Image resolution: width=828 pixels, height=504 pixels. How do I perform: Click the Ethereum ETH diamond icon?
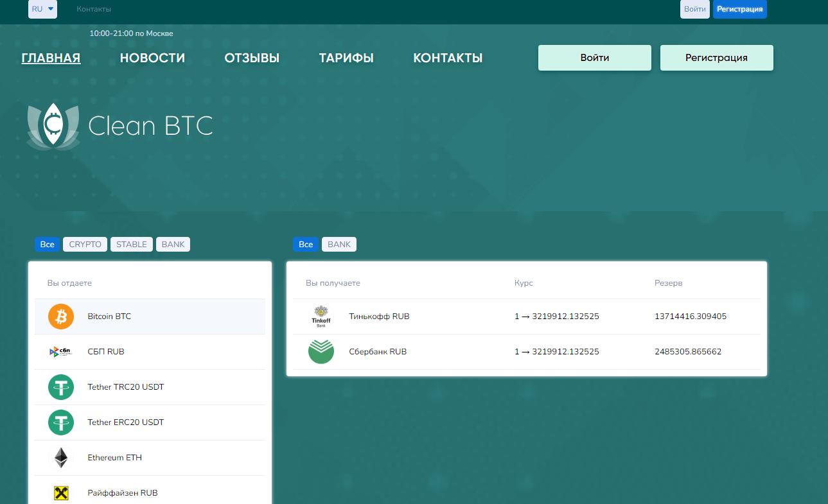[61, 458]
